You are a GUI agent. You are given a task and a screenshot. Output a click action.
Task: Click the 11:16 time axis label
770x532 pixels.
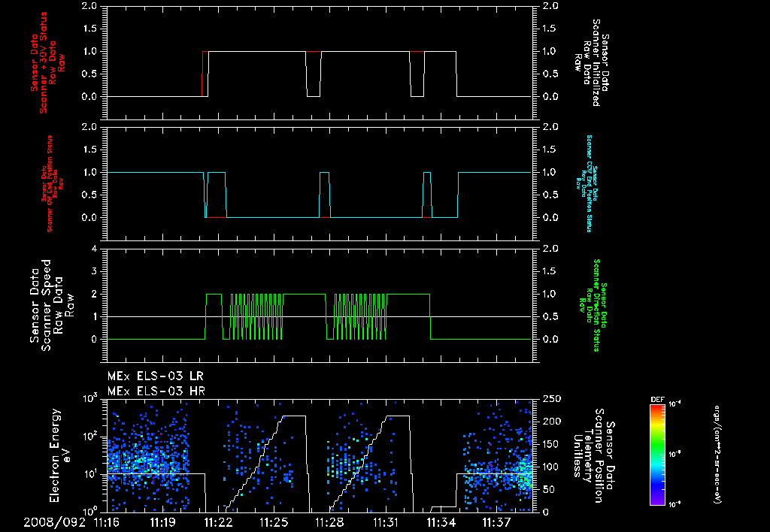pyautogui.click(x=106, y=522)
